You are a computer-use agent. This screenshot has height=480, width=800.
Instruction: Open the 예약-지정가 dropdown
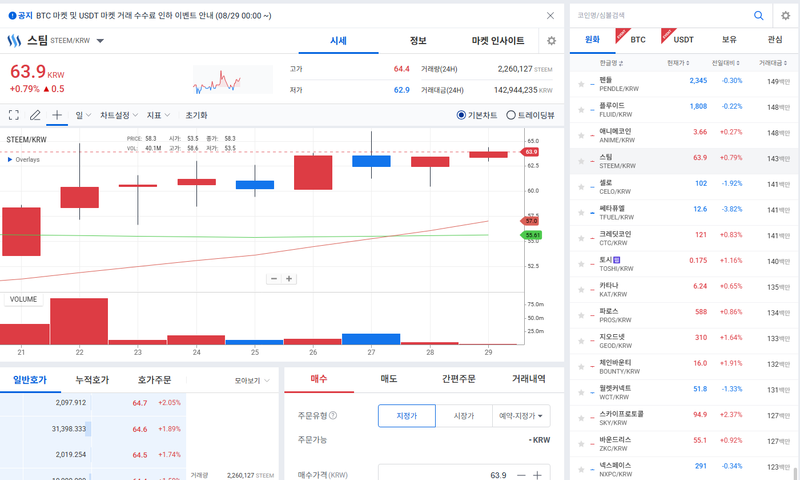(521, 416)
